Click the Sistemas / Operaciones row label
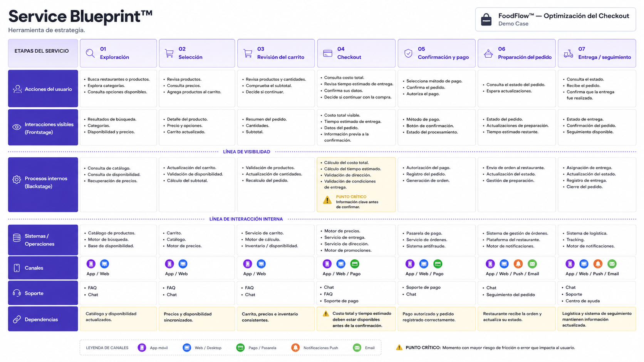This screenshot has height=362, width=644. click(43, 240)
